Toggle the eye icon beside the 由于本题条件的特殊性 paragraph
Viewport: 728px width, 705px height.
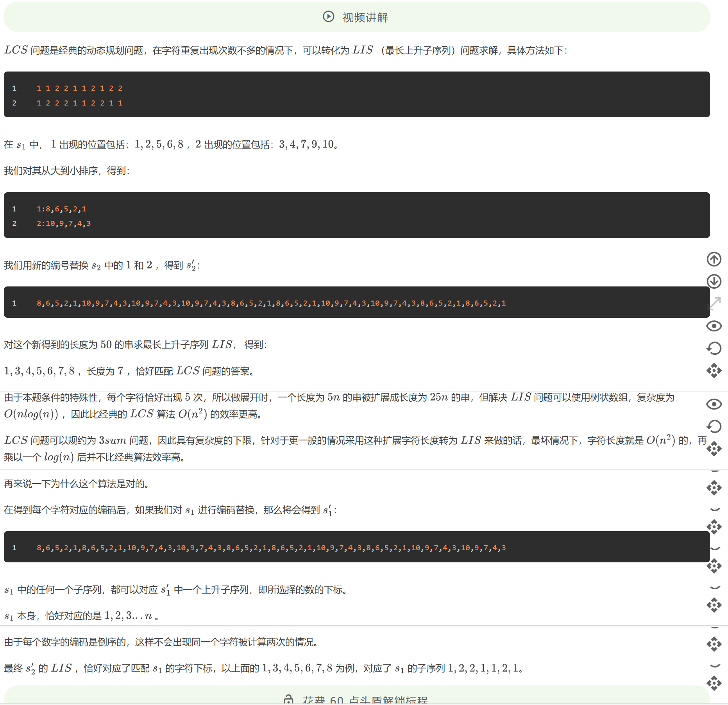click(x=714, y=404)
